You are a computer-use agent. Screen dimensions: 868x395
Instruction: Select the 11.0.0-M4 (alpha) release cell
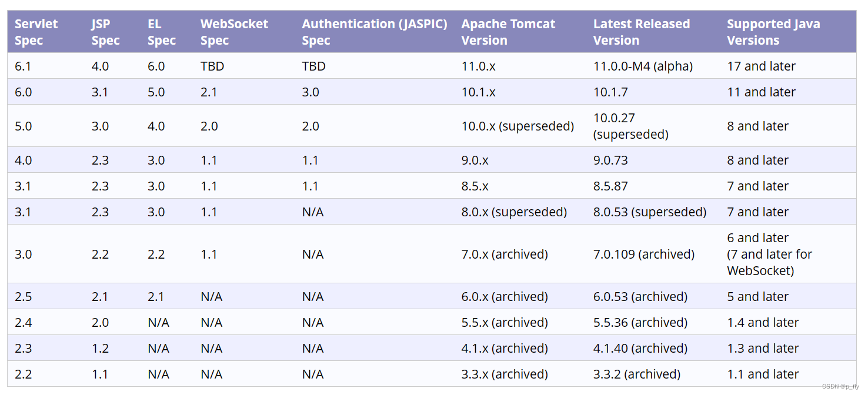[643, 66]
